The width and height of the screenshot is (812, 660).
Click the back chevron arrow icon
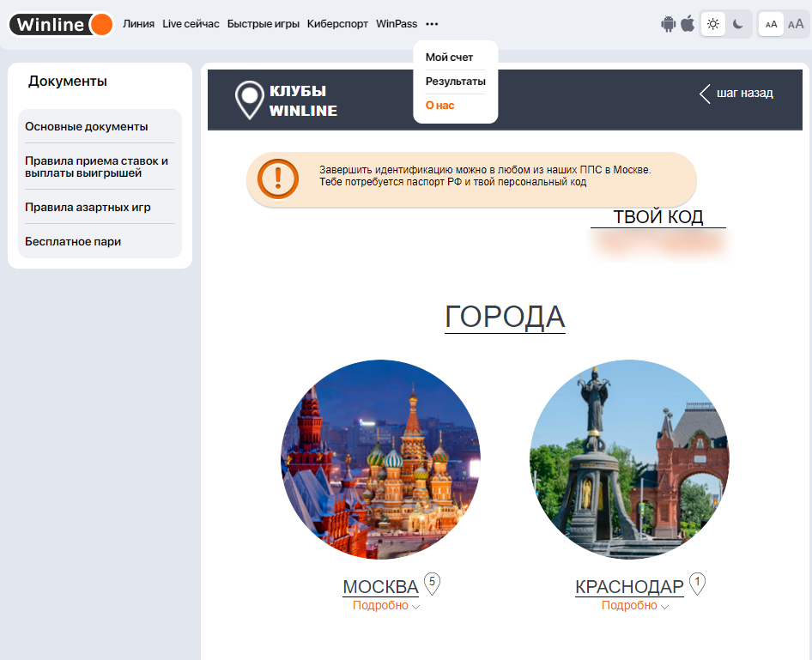(x=705, y=94)
